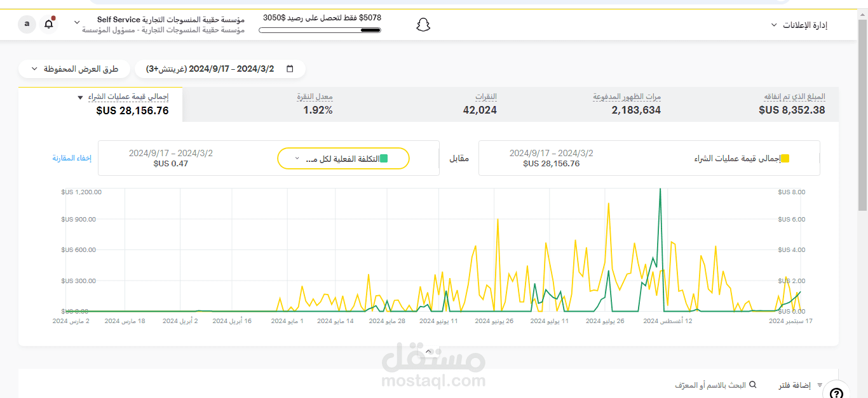Screen dimensions: 868x398
Task: Open the date range picker 2024/3/2 – 2024/9/17
Action: [x=220, y=69]
